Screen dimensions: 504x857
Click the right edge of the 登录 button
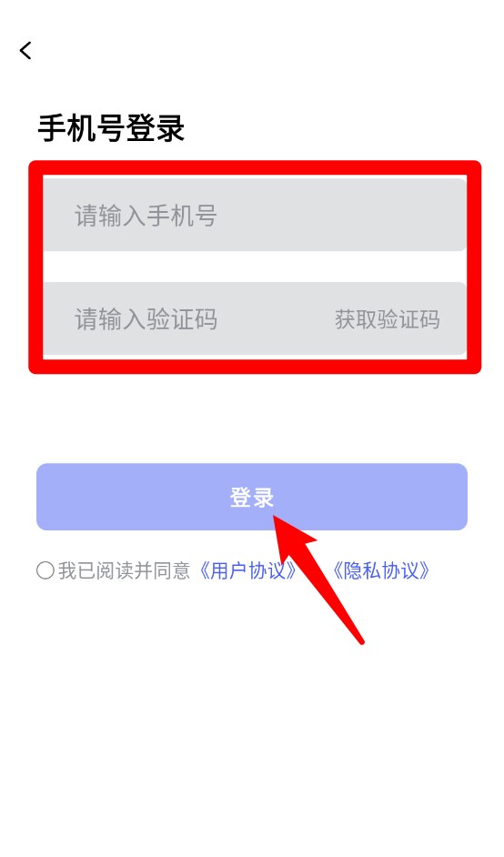tap(455, 497)
